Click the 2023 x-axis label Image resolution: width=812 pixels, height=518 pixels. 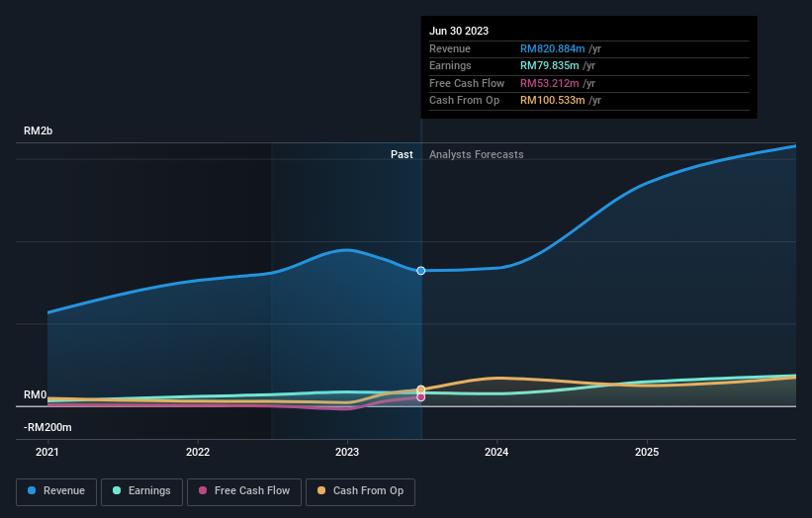click(x=347, y=452)
